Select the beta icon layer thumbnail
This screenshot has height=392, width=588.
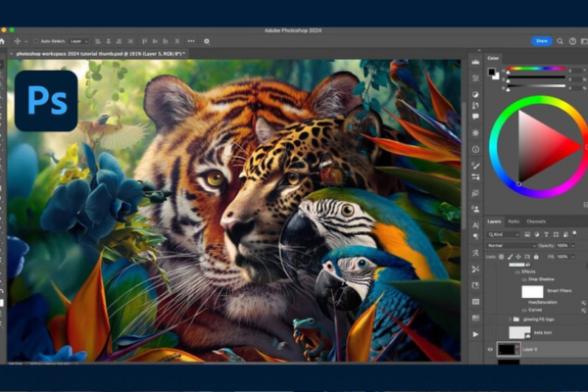pos(519,333)
